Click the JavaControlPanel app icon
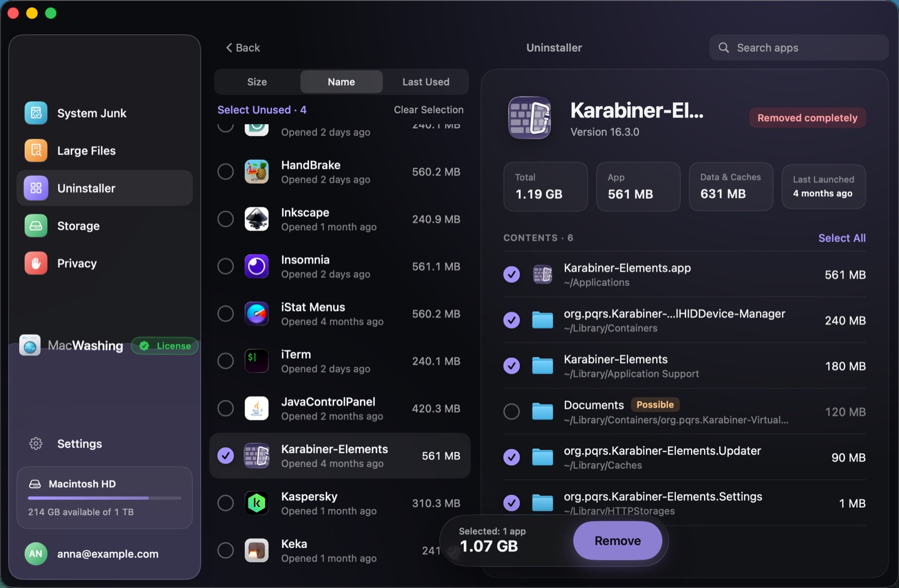Image resolution: width=899 pixels, height=588 pixels. click(x=257, y=408)
